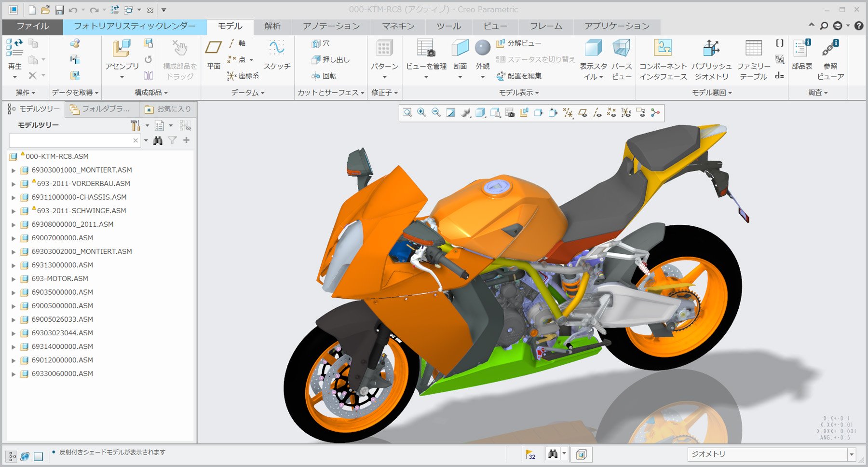Toggle point display in graphics toolbar
This screenshot has width=868, height=467.
(611, 113)
